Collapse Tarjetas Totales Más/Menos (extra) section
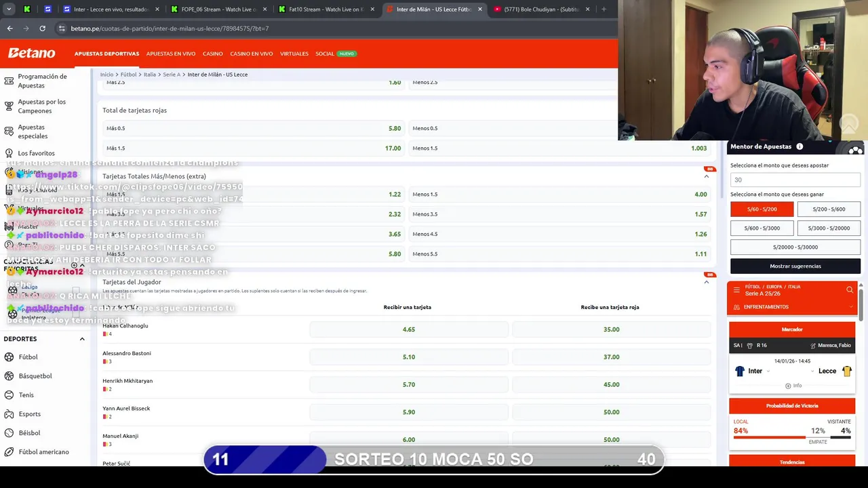 tap(707, 176)
